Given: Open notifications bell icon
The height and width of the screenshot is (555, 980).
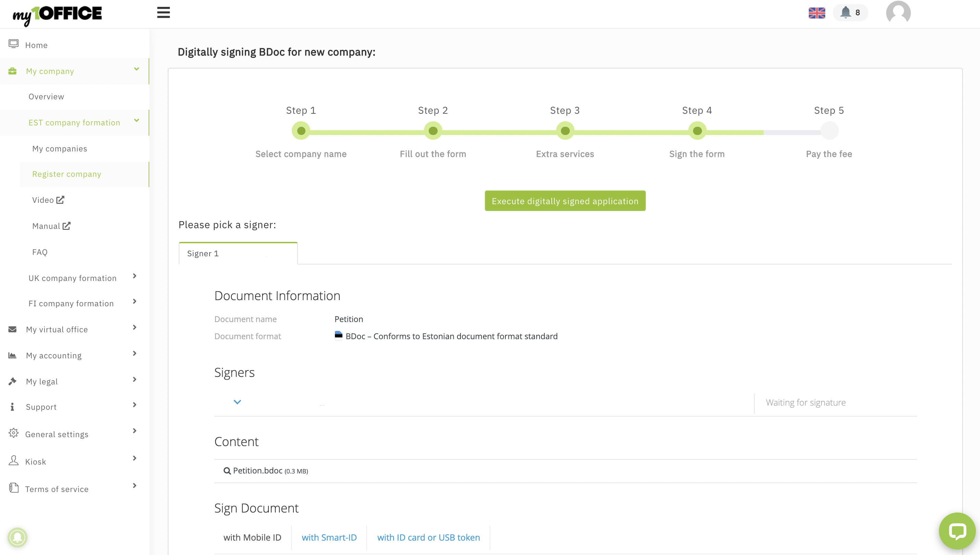Looking at the screenshot, I should pos(845,12).
